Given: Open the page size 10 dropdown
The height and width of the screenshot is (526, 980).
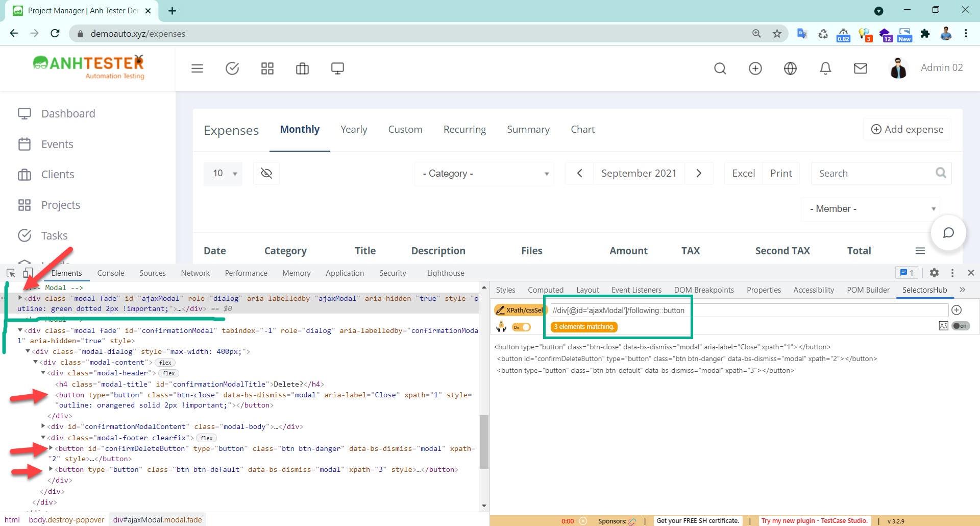Looking at the screenshot, I should click(x=223, y=173).
